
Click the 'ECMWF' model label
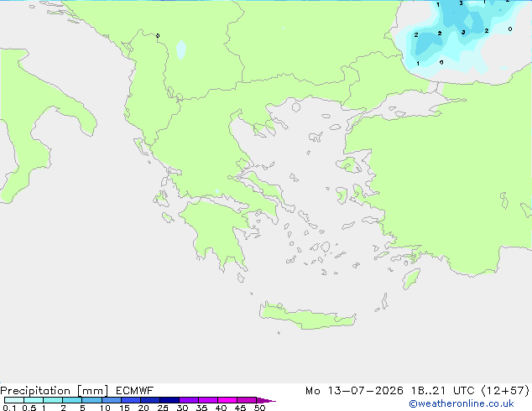pyautogui.click(x=135, y=391)
